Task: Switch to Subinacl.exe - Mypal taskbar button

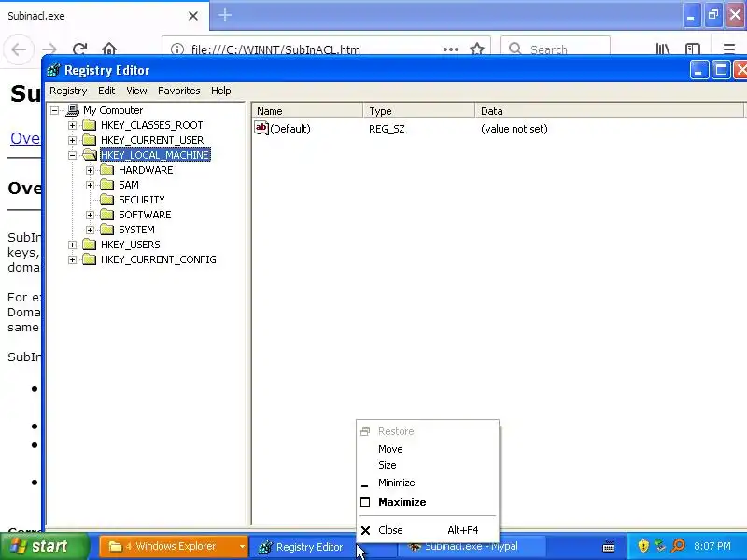Action: pos(472,547)
